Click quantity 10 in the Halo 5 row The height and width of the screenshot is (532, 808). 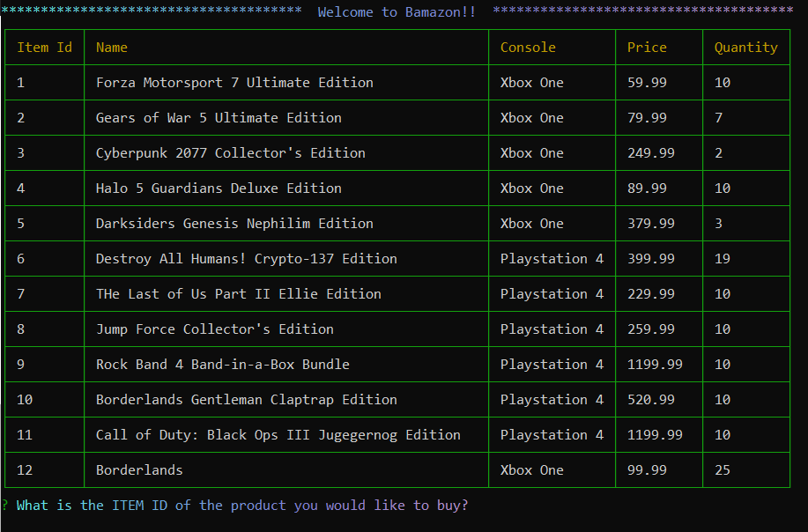[723, 188]
